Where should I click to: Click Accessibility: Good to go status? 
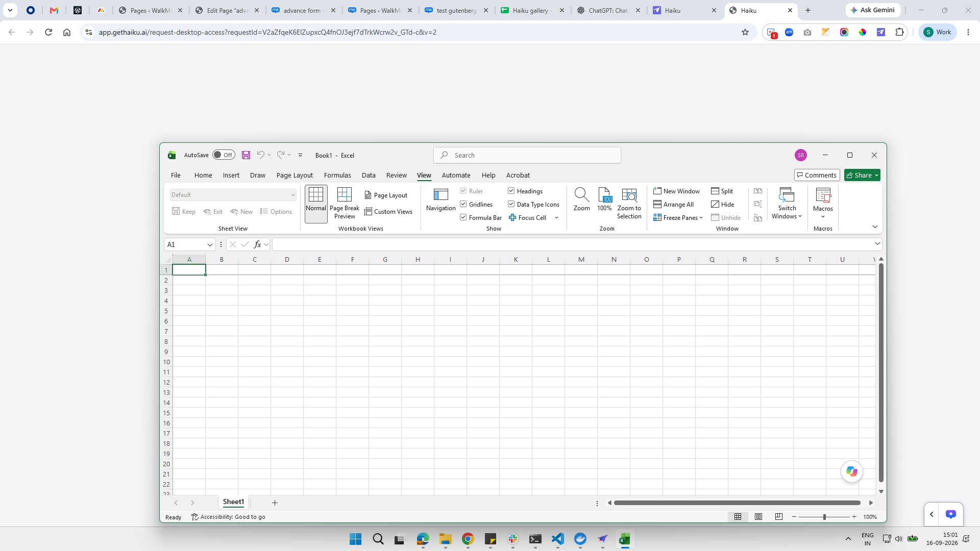[x=228, y=517]
